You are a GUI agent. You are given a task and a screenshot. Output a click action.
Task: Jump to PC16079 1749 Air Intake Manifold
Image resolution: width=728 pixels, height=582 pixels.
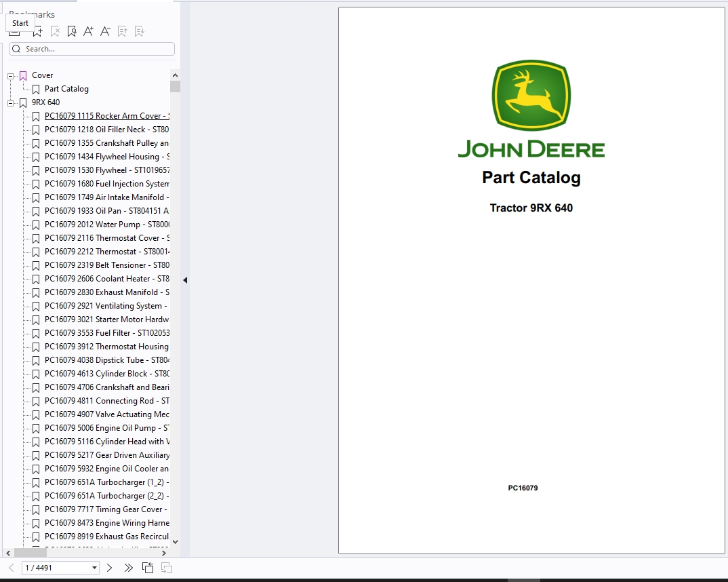click(107, 197)
